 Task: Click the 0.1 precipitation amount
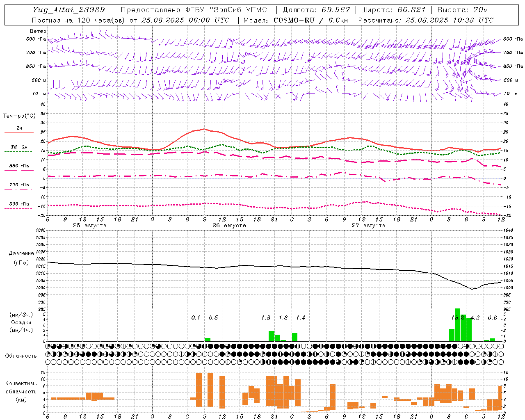196,318
